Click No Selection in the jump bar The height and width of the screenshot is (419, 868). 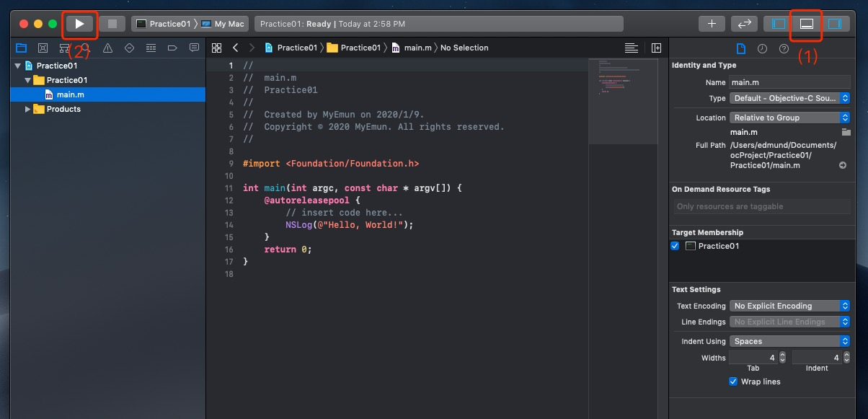[x=464, y=48]
